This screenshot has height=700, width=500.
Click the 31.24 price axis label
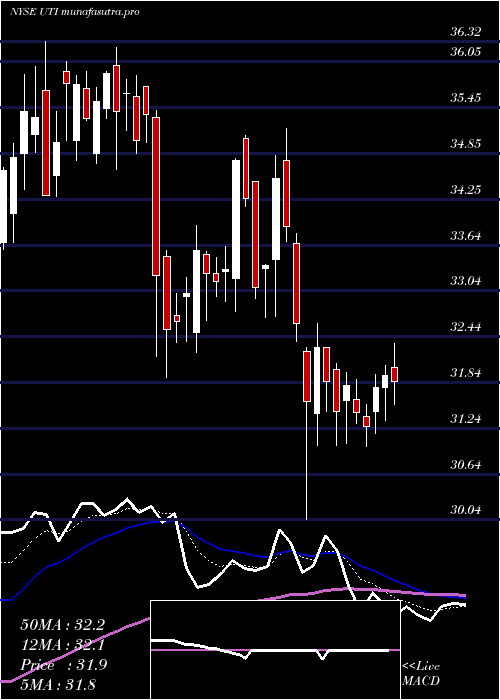[x=466, y=419]
